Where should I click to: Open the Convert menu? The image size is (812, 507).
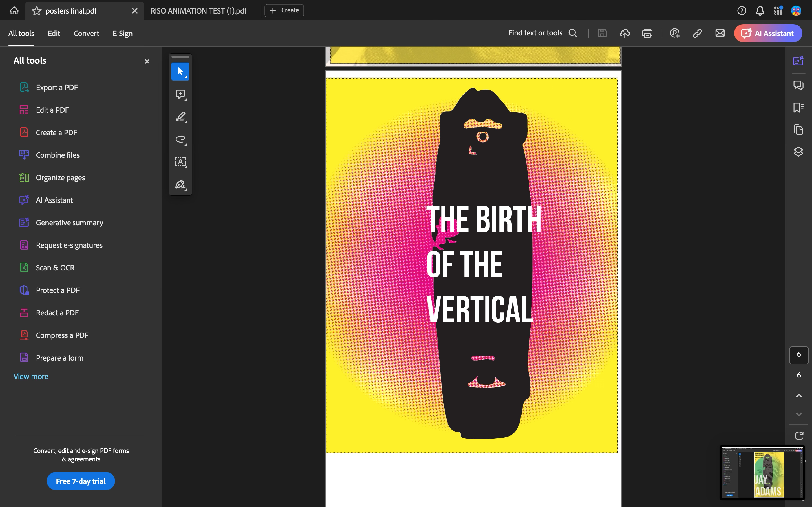point(86,33)
